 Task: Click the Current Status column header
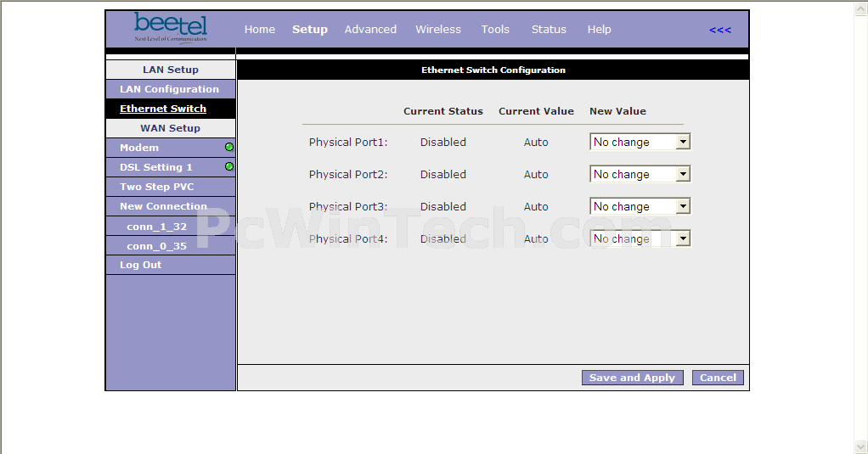coord(443,111)
